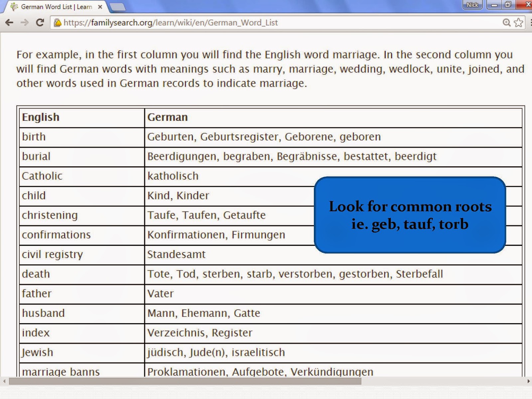Go back to the previous page

pyautogui.click(x=10, y=23)
